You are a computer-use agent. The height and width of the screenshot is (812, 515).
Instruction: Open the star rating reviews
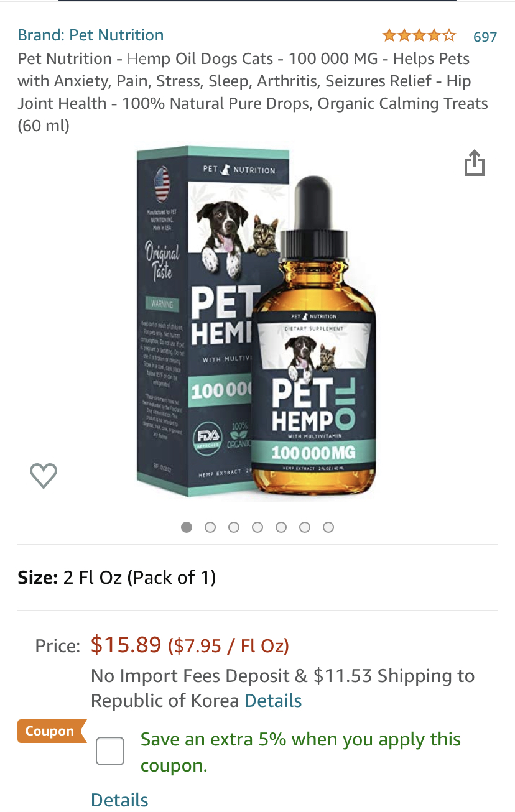(x=419, y=35)
